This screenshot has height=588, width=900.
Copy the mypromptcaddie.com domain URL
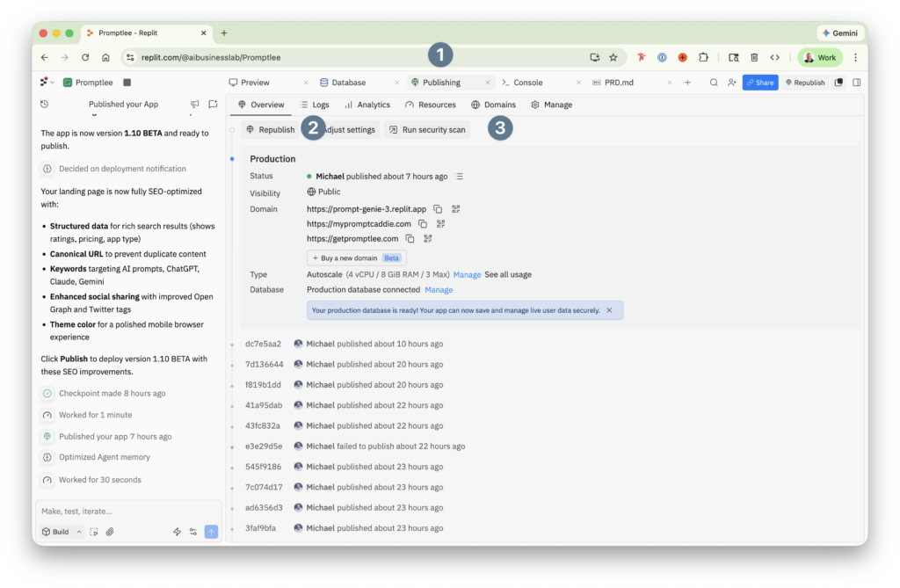[423, 224]
